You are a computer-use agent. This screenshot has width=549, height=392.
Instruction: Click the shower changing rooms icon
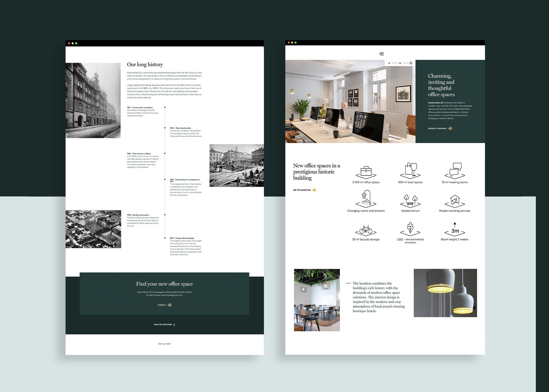click(366, 199)
